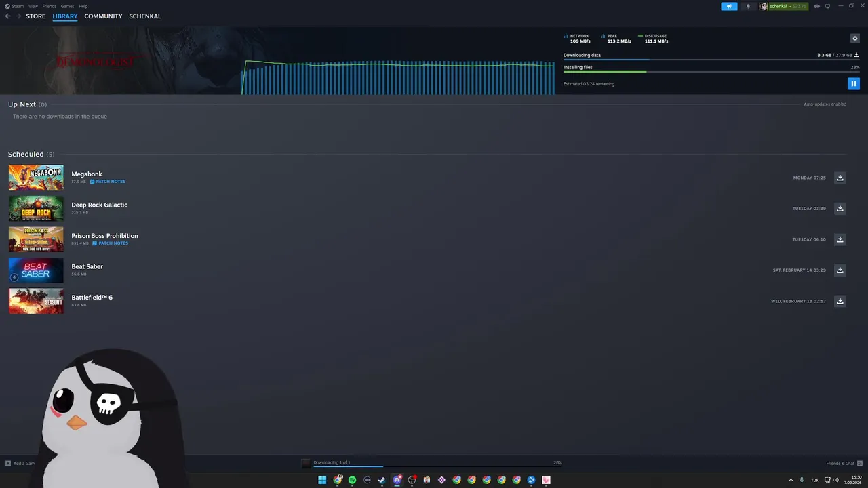Open Windows Start menu
Viewport: 868px width, 488px height.
(x=322, y=480)
